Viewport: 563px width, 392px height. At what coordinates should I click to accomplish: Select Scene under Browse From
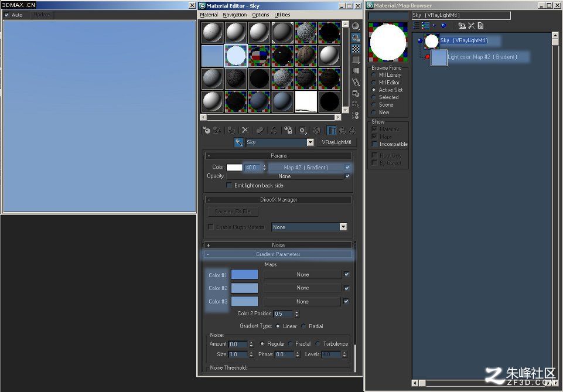coord(374,105)
